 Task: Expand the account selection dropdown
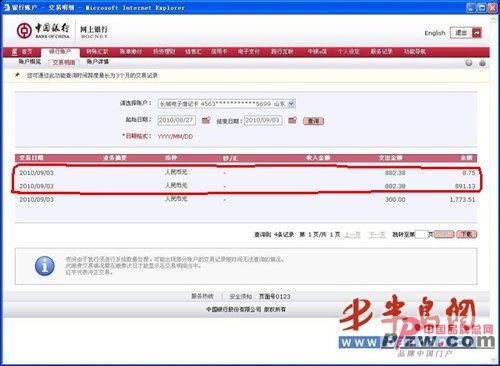291,104
